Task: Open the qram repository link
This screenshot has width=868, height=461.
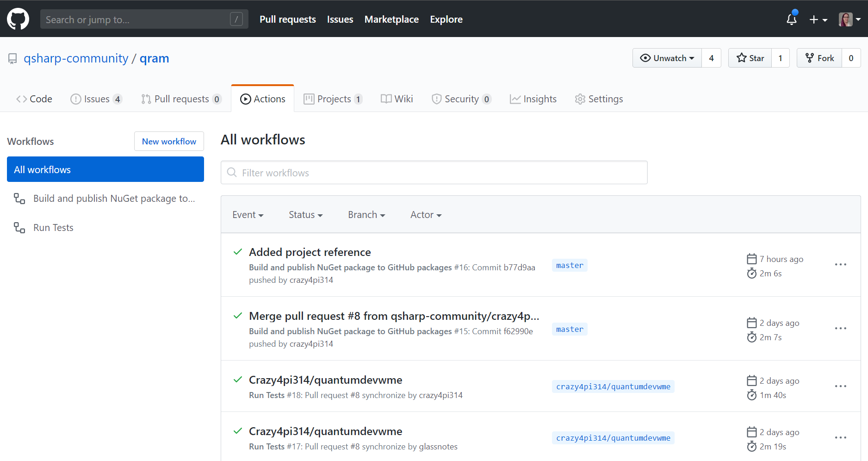Action: point(155,58)
